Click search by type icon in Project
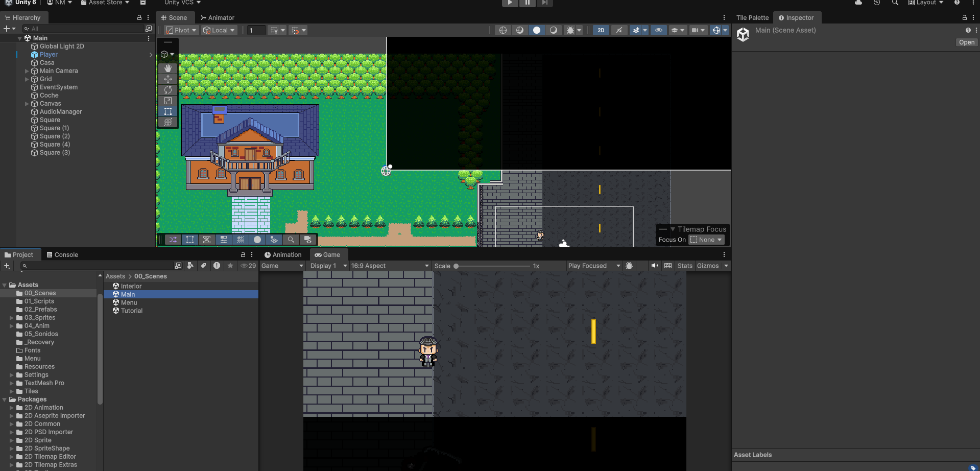 [x=190, y=266]
